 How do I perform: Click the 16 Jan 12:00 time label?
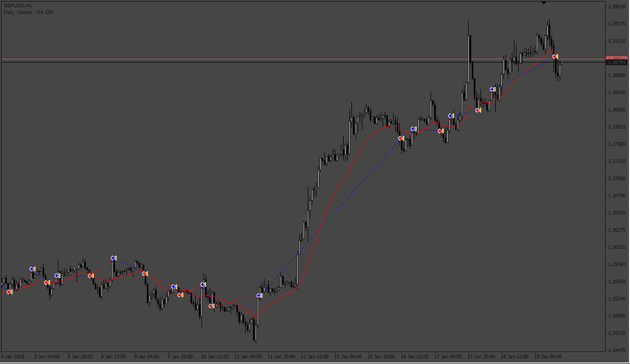(414, 357)
